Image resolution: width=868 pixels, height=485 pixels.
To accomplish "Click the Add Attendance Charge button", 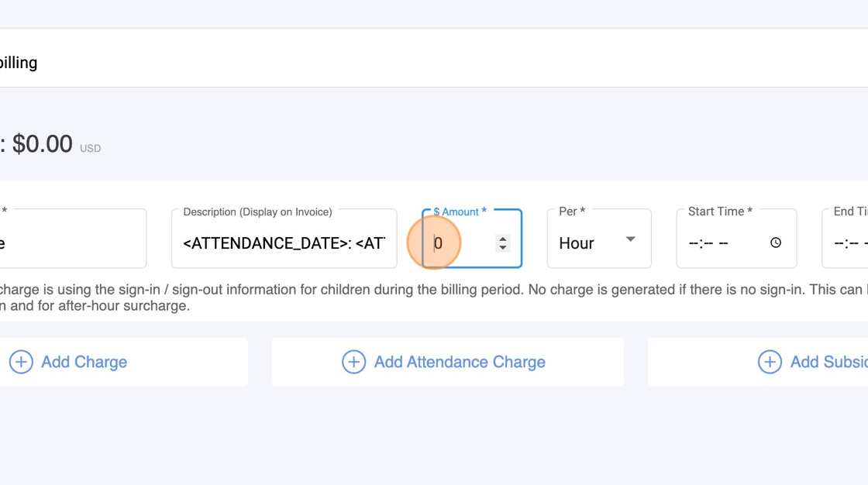I will pos(447,362).
